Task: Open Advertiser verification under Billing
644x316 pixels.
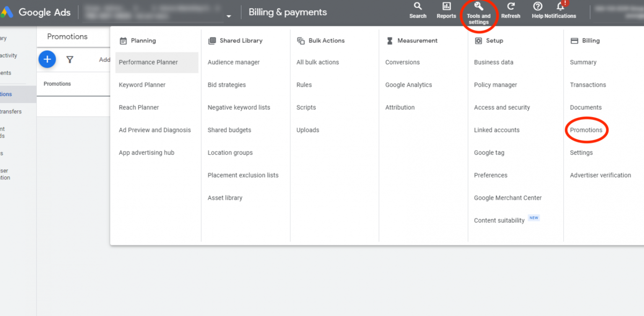Action: 600,175
